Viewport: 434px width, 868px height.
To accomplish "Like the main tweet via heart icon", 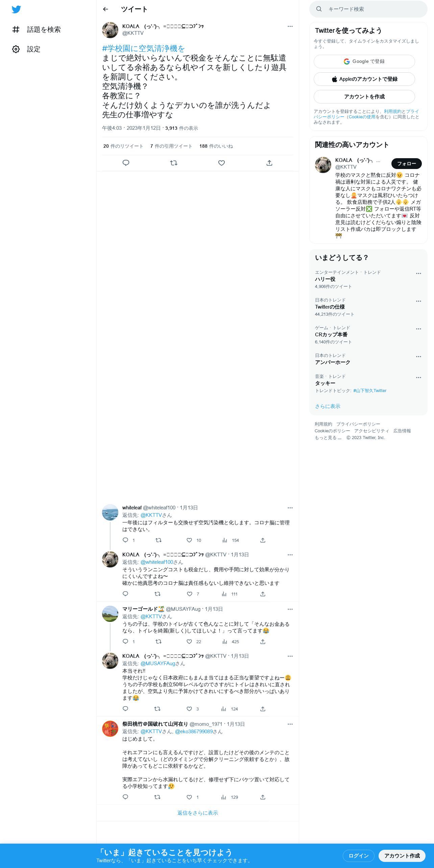I will coord(221,163).
